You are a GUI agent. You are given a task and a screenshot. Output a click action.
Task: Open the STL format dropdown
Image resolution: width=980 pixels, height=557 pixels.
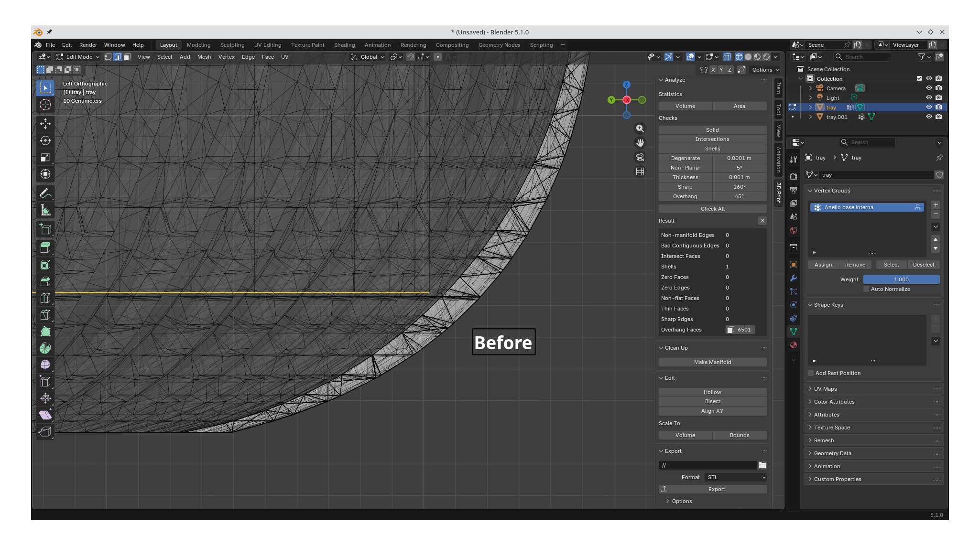[736, 477]
